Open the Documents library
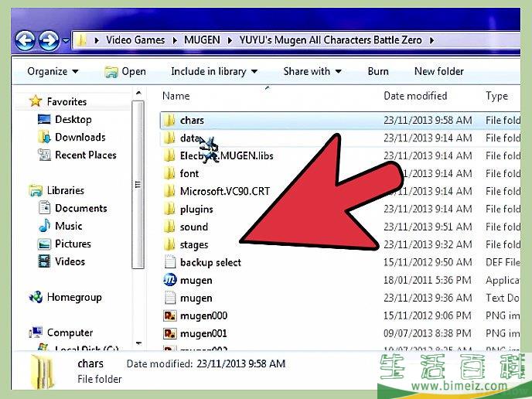This screenshot has width=532, height=399. pos(80,208)
